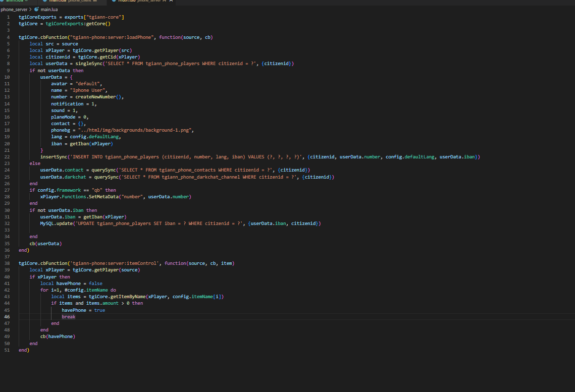Viewport: 575px width, 392px height.
Task: Click tgiCore.getPlayer(src) on line 6
Action: coord(102,50)
